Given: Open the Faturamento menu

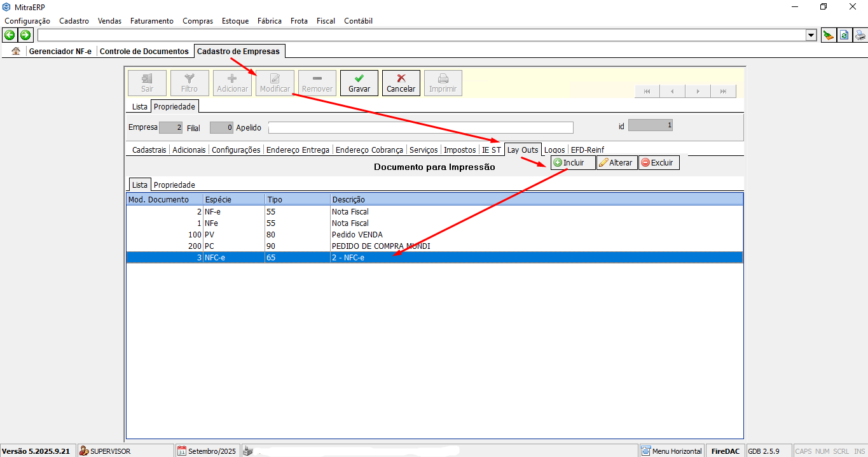Looking at the screenshot, I should coord(151,21).
